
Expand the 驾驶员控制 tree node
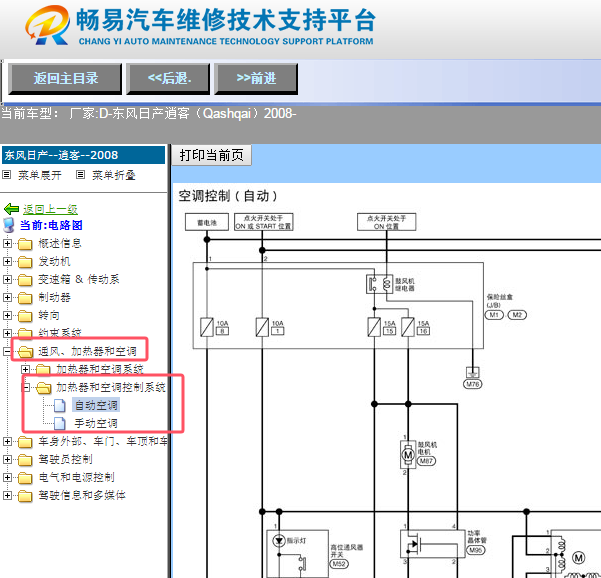[x=7, y=459]
